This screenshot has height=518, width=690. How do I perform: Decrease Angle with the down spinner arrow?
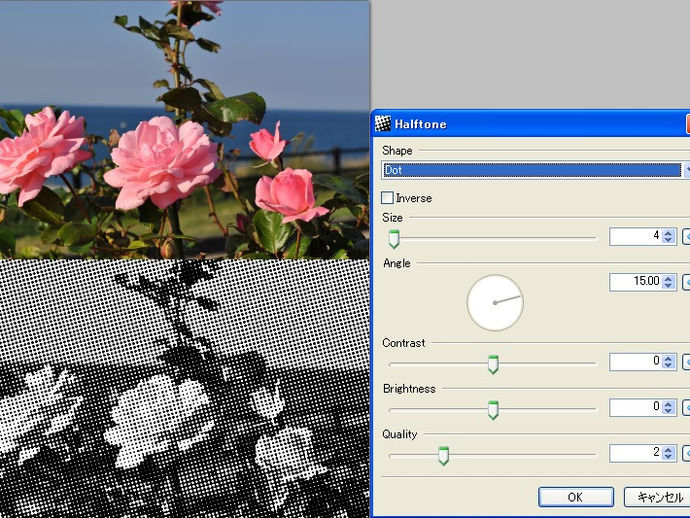[x=668, y=286]
